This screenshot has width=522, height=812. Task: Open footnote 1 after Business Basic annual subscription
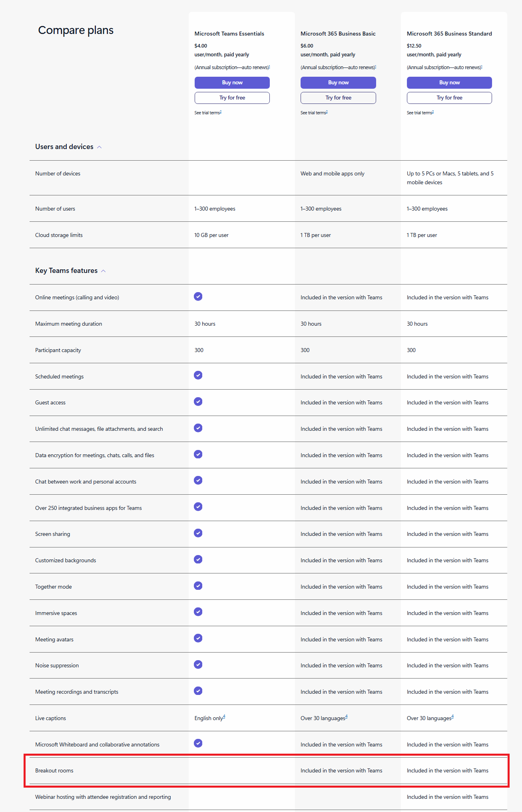[375, 66]
